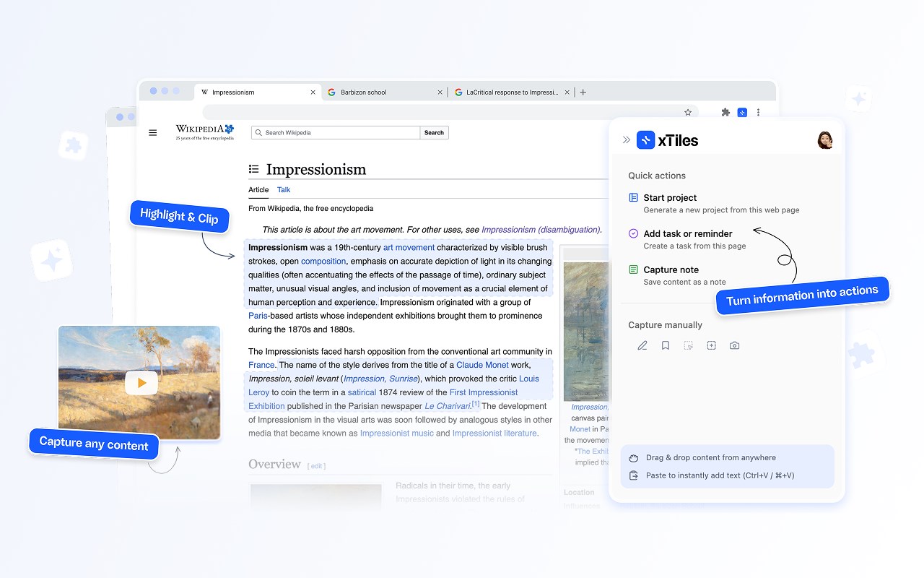Click the Quick actions heading text
The image size is (924, 578).
point(657,176)
